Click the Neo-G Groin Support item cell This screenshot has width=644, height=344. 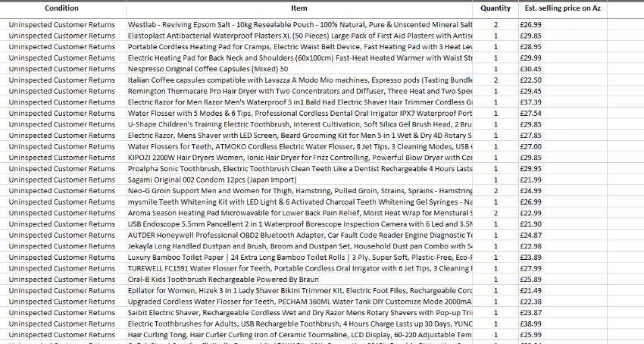pyautogui.click(x=299, y=191)
